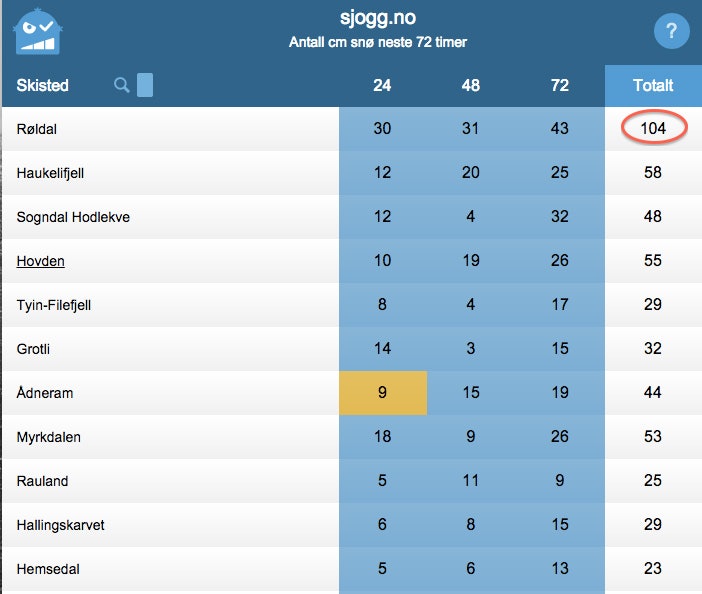Screen dimensions: 702x594
Task: Sort by the 24 hours column header
Action: click(382, 86)
